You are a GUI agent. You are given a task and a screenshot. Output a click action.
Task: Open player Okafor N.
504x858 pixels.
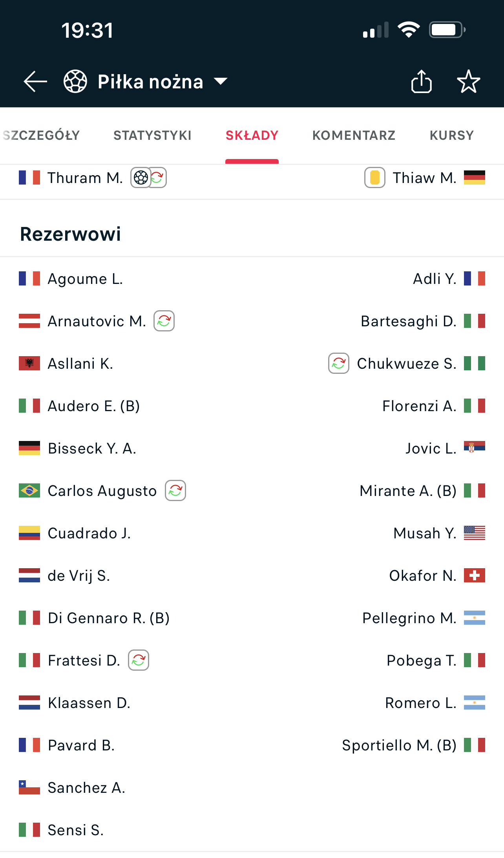[x=422, y=576]
